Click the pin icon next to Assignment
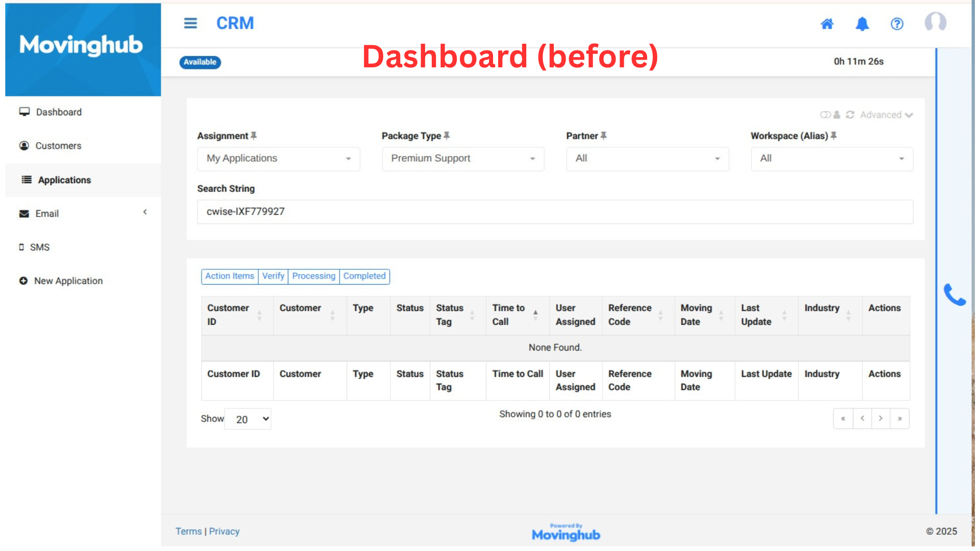 [255, 136]
